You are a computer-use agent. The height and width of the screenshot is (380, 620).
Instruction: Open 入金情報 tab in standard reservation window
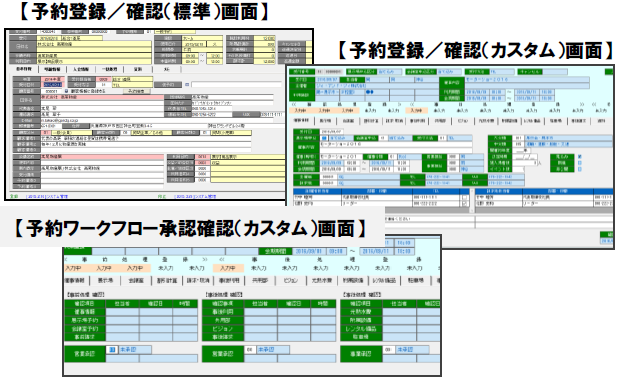coord(81,69)
